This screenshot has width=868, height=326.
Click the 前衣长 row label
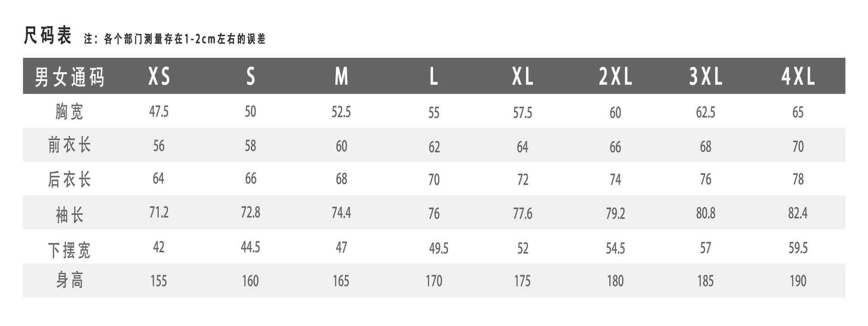pos(70,145)
